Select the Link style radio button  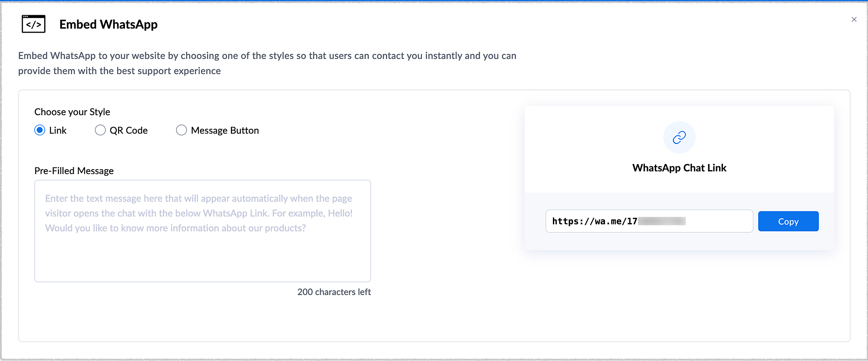click(40, 130)
